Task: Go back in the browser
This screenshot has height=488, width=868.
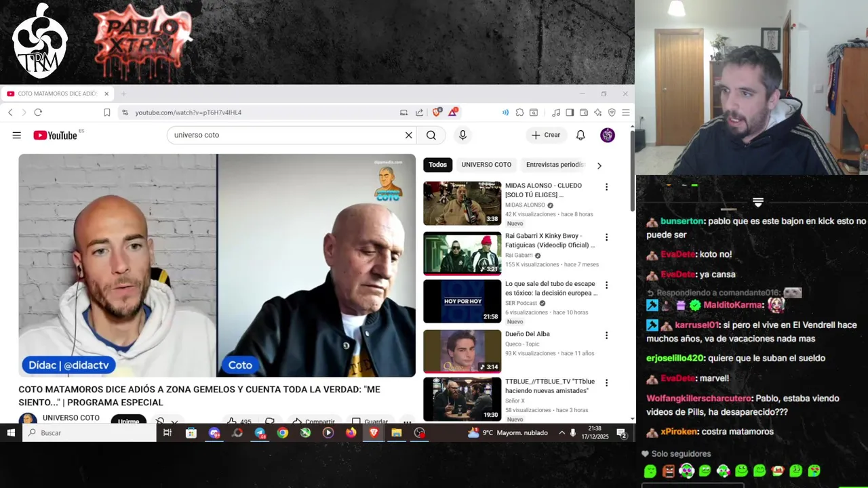Action: [x=10, y=113]
